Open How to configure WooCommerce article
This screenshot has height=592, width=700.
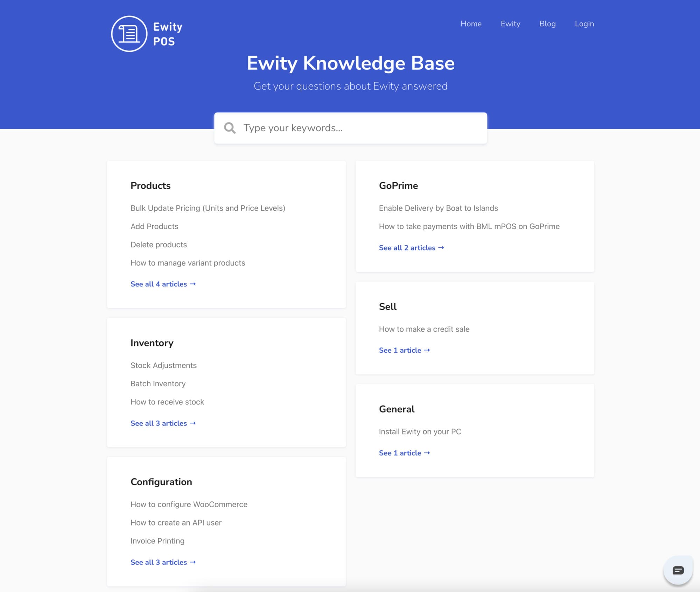189,504
